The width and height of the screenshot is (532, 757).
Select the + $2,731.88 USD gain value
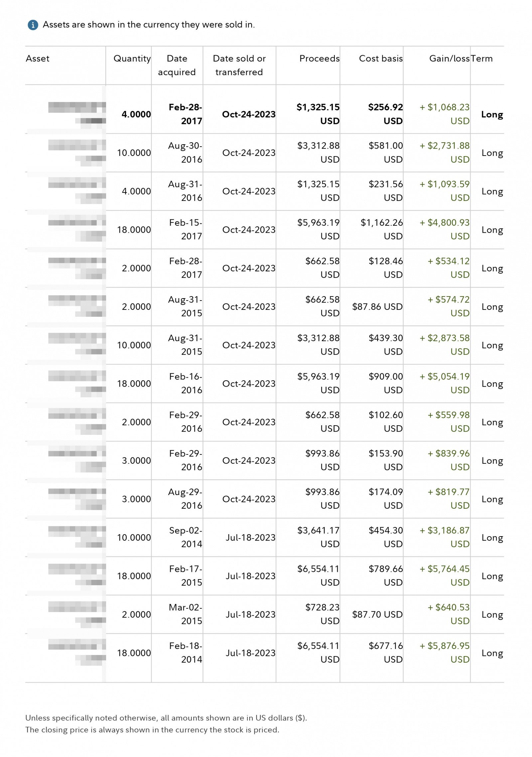pyautogui.click(x=444, y=153)
